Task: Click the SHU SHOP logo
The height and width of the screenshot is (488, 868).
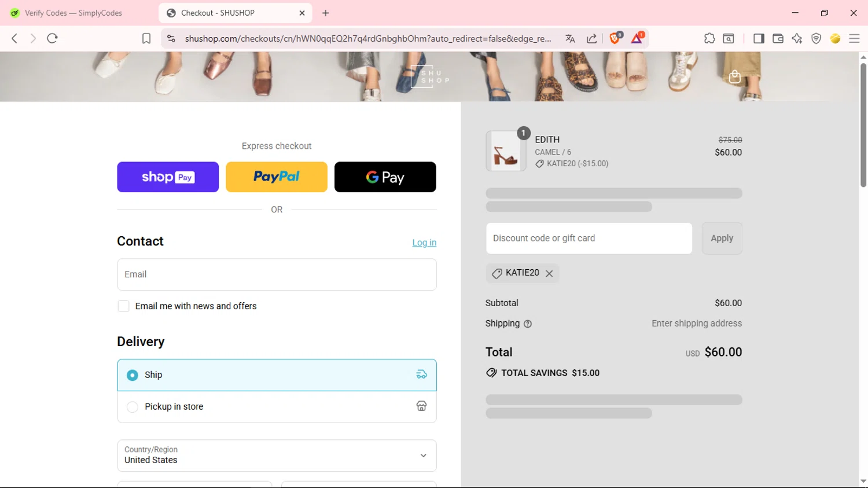Action: (x=430, y=77)
